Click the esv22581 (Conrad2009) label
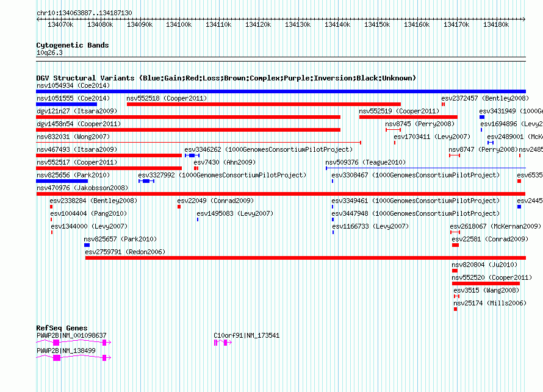543x392 pixels. pos(490,239)
